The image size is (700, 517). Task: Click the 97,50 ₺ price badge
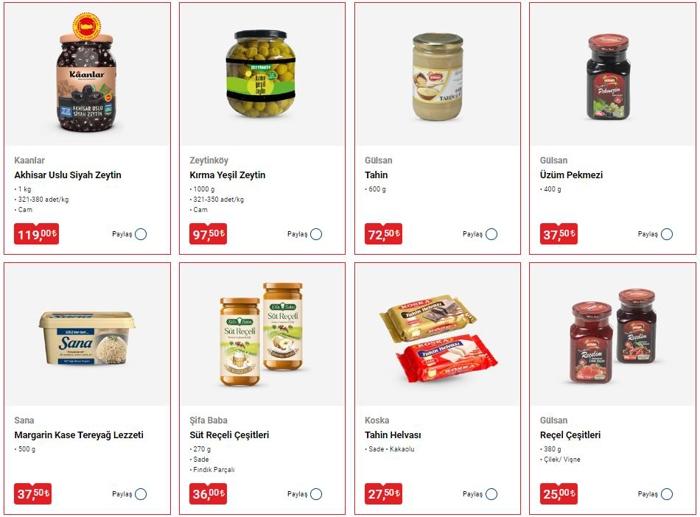coord(208,234)
